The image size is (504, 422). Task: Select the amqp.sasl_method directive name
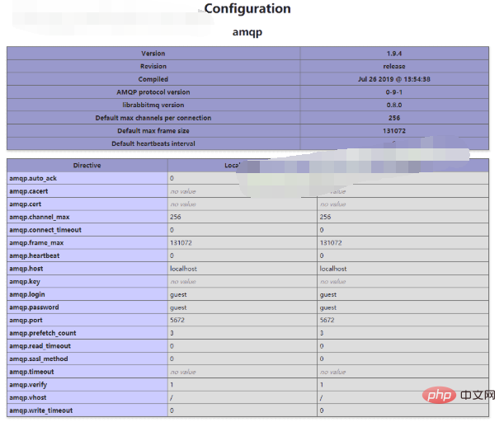38,359
